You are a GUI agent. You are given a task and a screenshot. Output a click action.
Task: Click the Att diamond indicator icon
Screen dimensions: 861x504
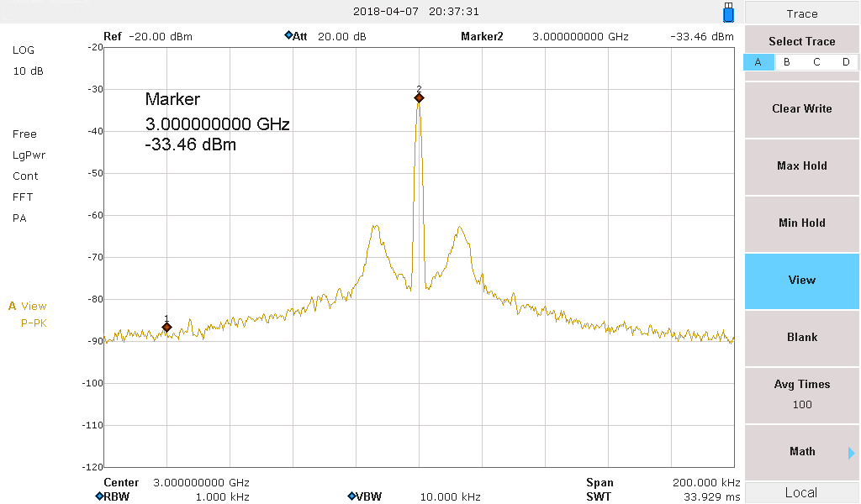click(288, 35)
